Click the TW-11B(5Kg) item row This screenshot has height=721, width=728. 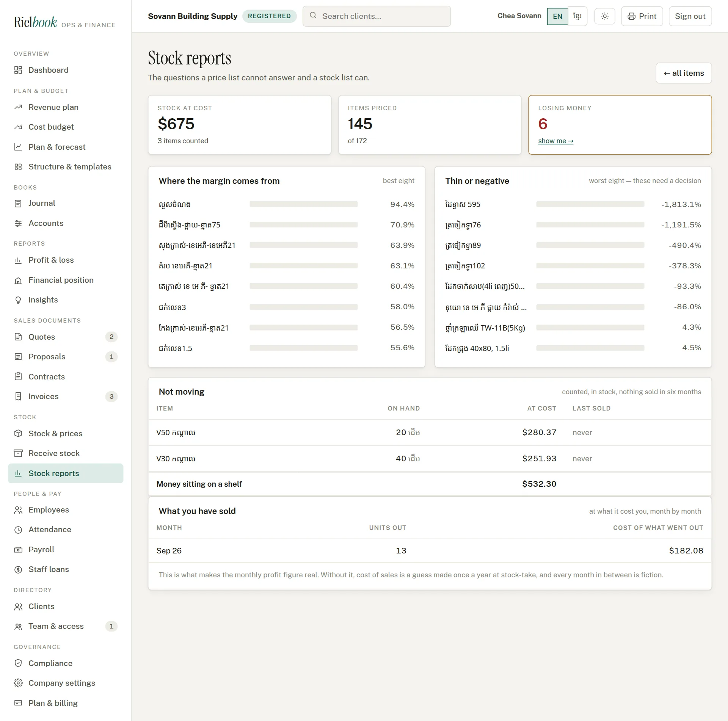573,328
